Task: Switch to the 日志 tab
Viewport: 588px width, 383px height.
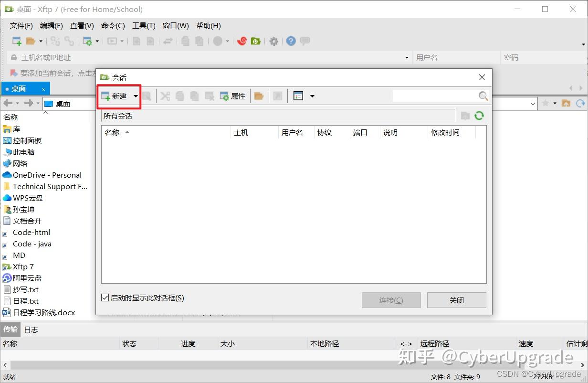Action: click(x=31, y=329)
